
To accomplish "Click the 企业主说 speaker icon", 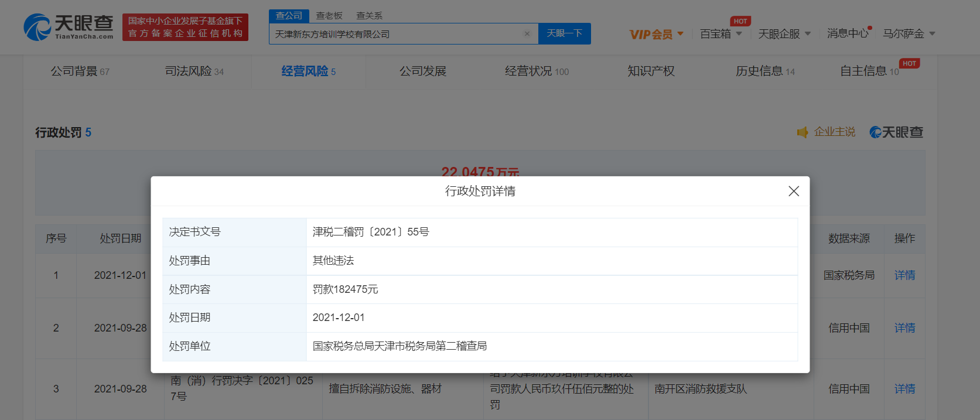I will [803, 132].
